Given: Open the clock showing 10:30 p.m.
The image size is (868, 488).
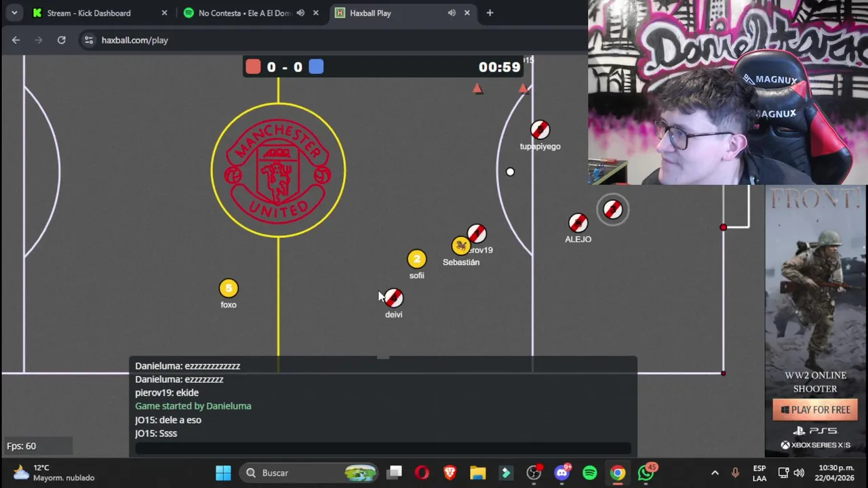Looking at the screenshot, I should point(836,472).
